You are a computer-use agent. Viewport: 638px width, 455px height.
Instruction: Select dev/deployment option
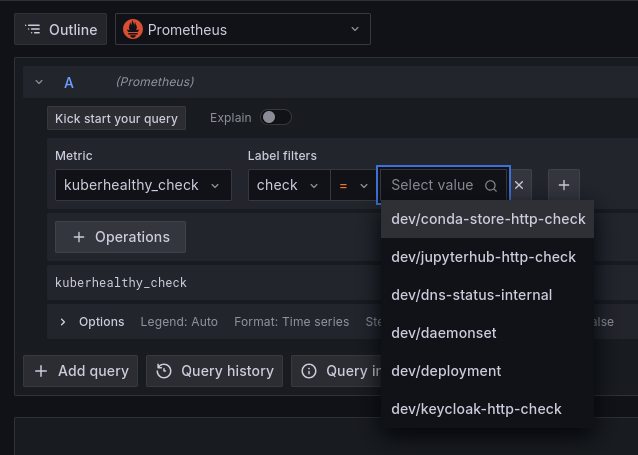click(x=487, y=371)
